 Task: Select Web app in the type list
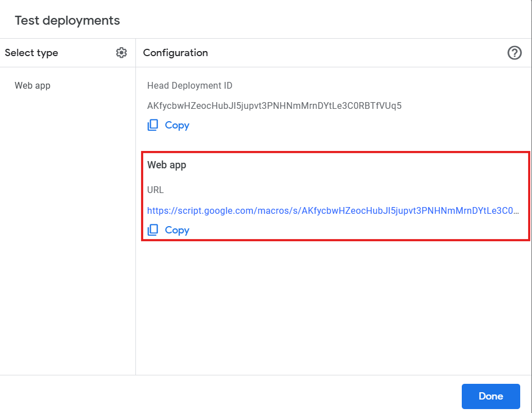coord(33,86)
